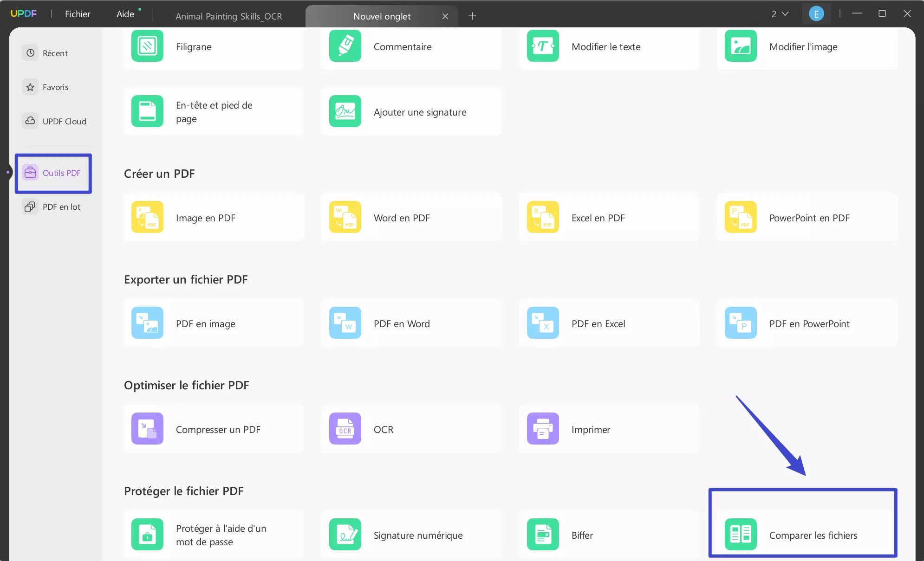Open the user account avatar E
Screen dimensions: 924x561
pyautogui.click(x=816, y=14)
